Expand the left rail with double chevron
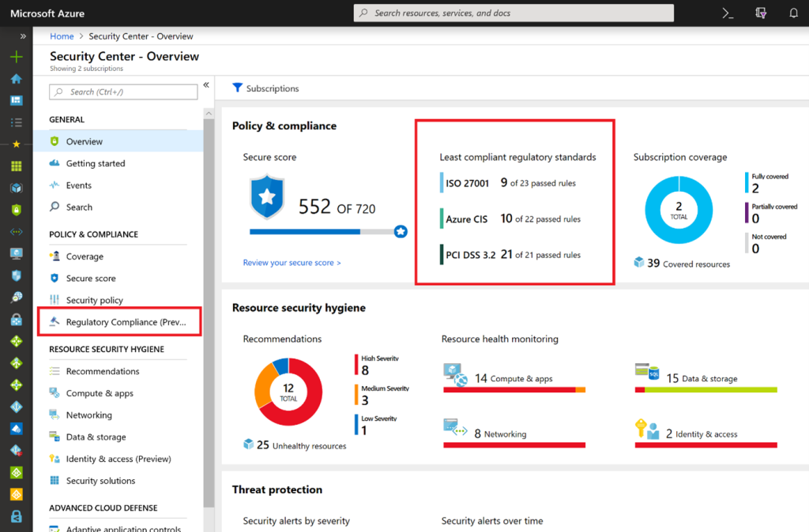This screenshot has width=809, height=532. pos(23,36)
